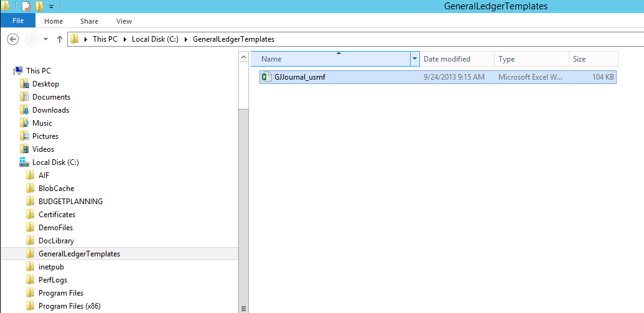
Task: Open the View ribbon tab
Action: tap(124, 21)
